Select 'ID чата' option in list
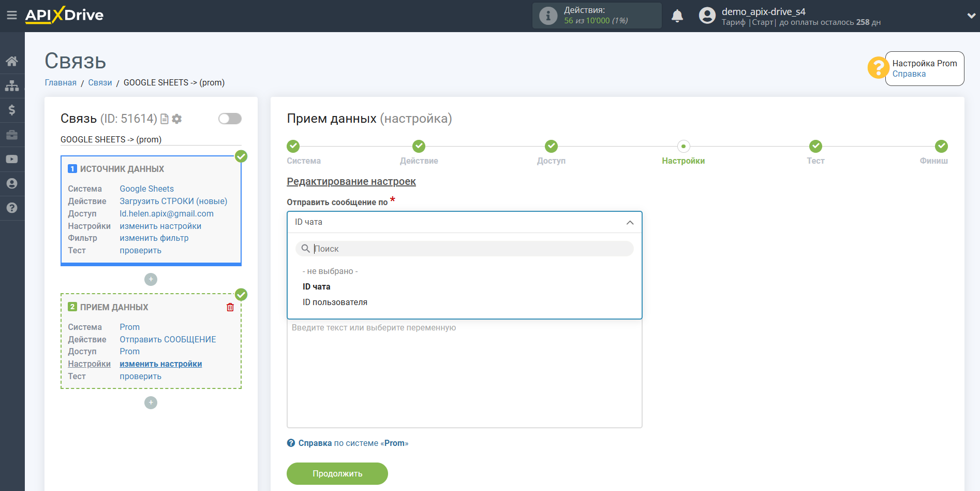This screenshot has height=491, width=980. tap(316, 287)
